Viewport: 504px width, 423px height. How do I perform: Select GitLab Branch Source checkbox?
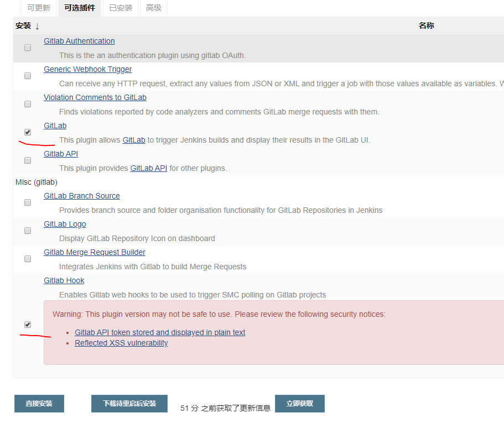click(28, 202)
